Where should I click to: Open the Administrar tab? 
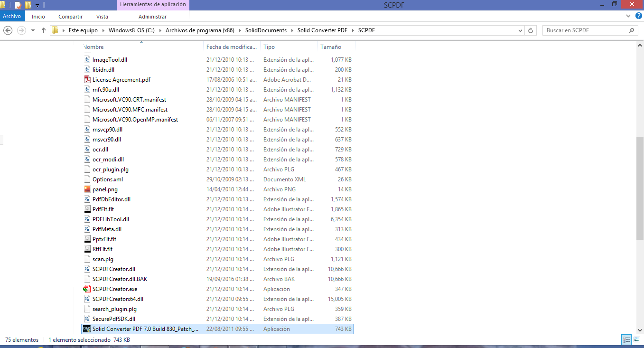pos(153,17)
